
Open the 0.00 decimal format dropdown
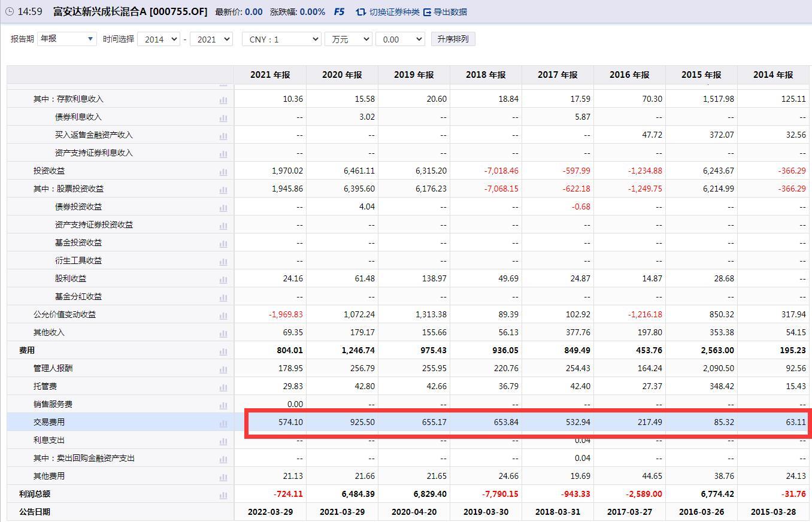[399, 39]
